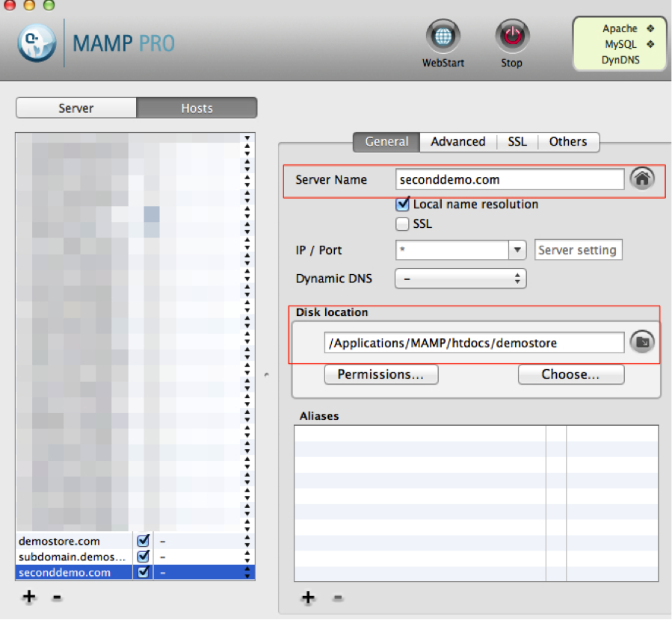Click DynDNS status label

point(620,60)
